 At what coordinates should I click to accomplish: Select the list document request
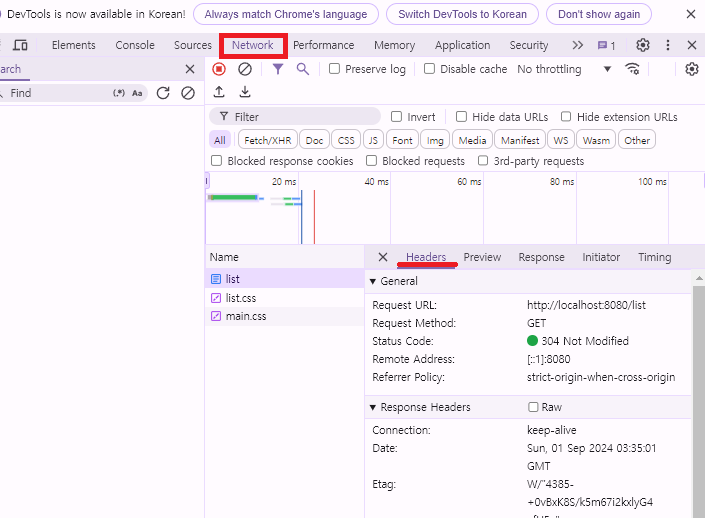(285, 279)
